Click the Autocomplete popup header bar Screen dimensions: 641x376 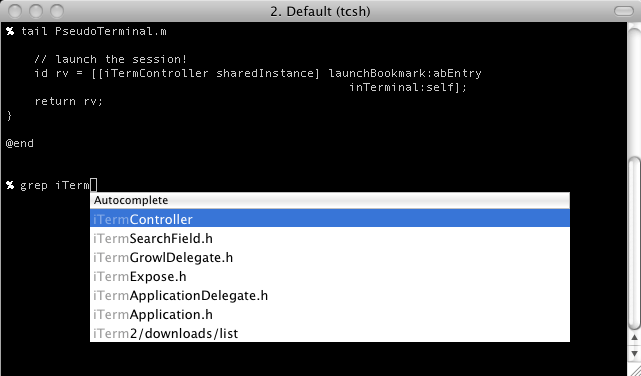[329, 200]
